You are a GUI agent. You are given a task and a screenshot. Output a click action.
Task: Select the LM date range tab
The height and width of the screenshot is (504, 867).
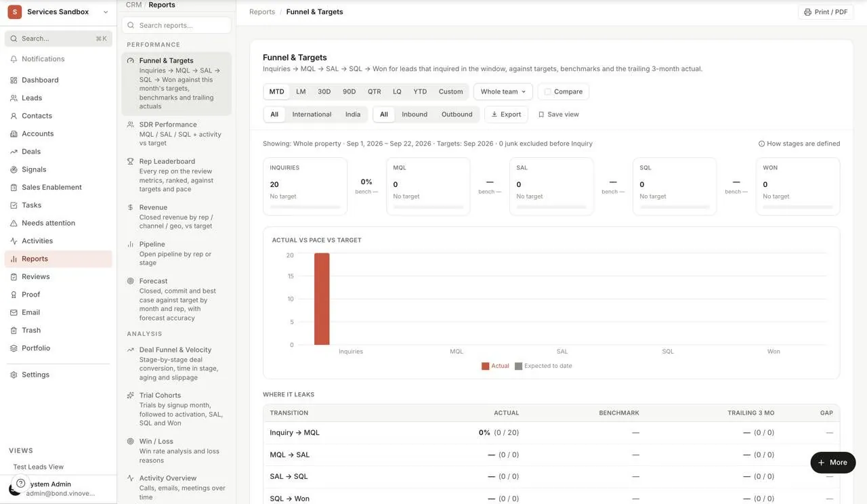[x=301, y=91]
